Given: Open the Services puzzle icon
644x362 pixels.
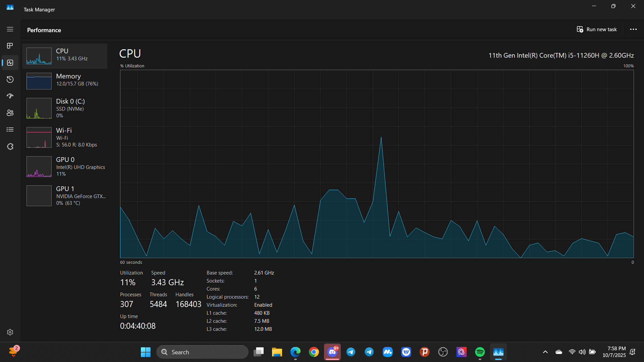Looking at the screenshot, I should click(x=10, y=146).
